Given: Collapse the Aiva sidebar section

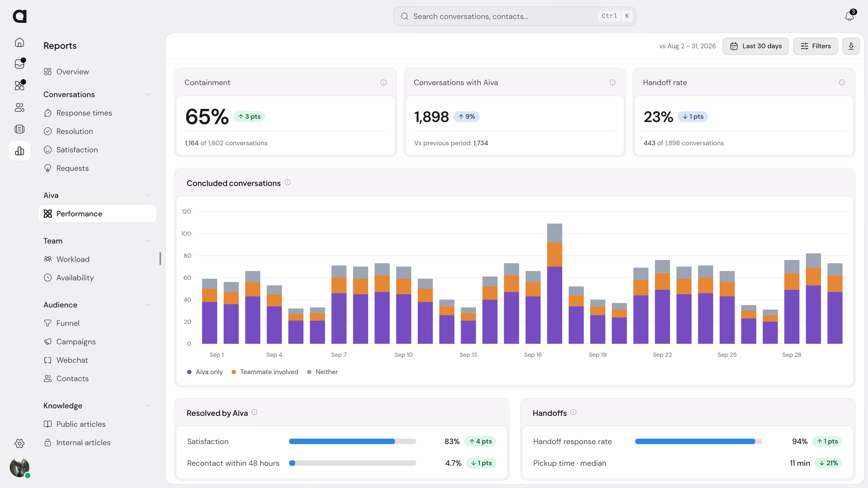Looking at the screenshot, I should (x=148, y=195).
